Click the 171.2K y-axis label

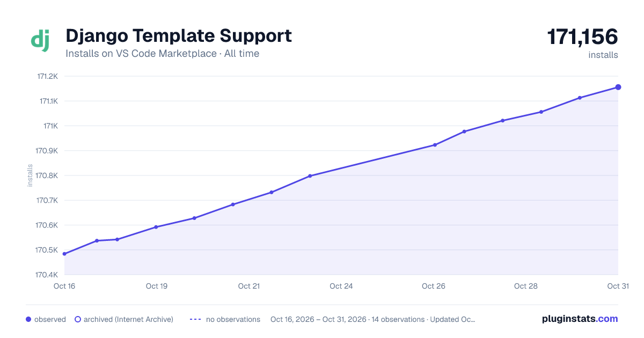[x=47, y=76]
